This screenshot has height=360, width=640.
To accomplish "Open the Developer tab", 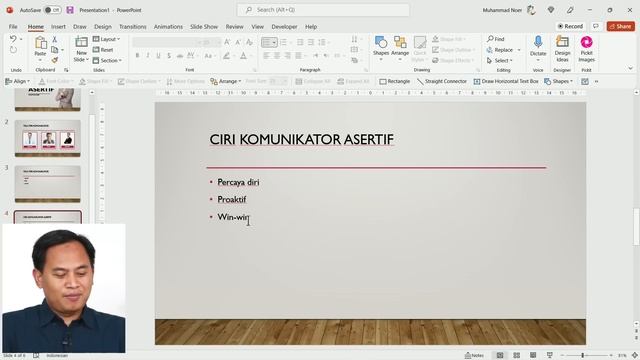I will 284,27.
